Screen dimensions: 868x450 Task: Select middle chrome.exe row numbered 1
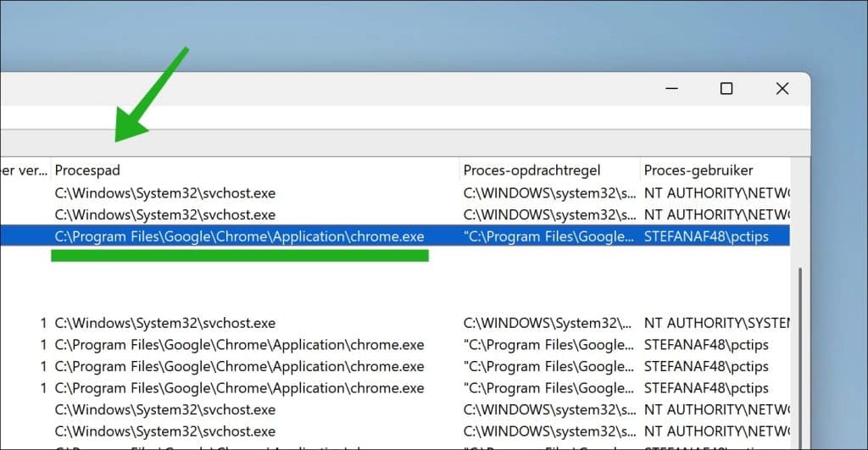[x=395, y=366]
